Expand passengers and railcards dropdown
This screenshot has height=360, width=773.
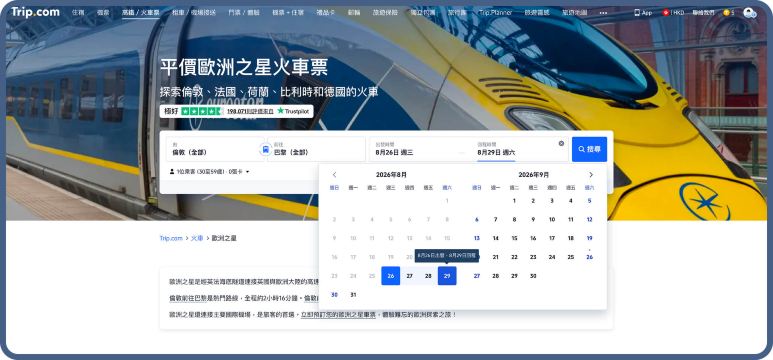pyautogui.click(x=210, y=172)
